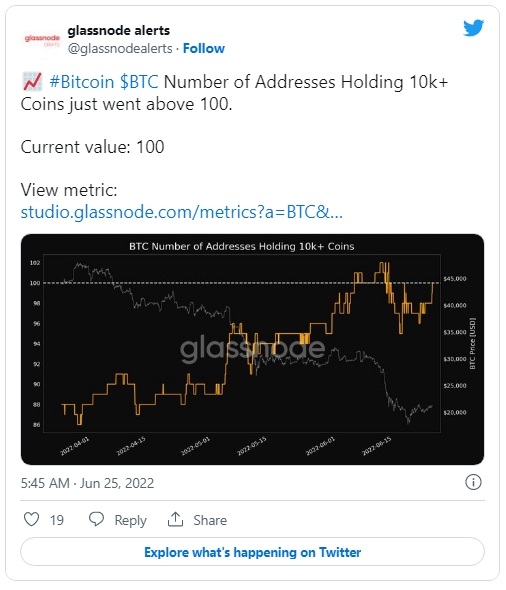
Task: Open the glassnode alerts profile avatar
Action: pos(42,40)
